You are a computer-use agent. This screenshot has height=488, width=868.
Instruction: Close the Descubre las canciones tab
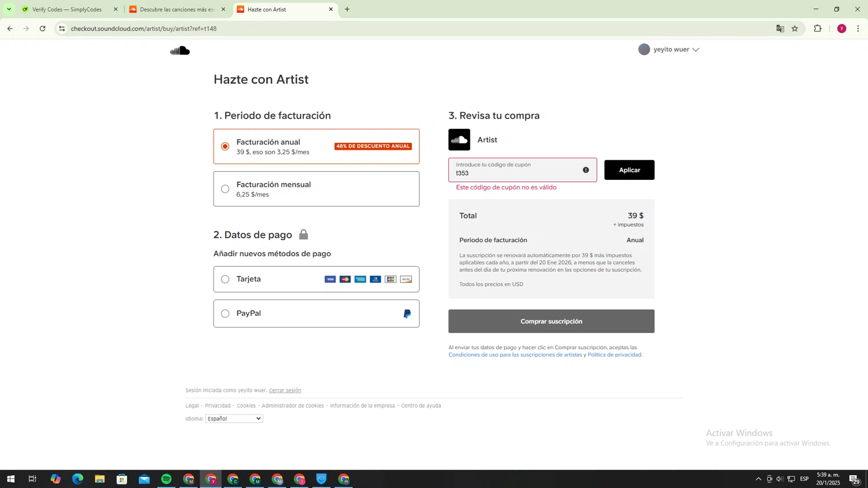pos(223,9)
